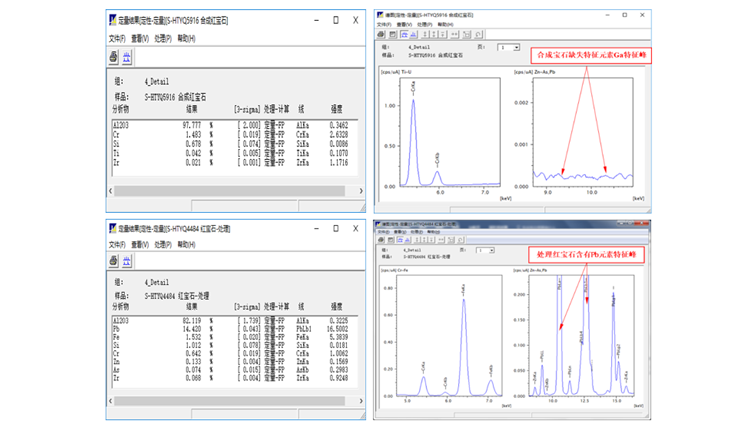Click the balance icon in top-left results toolbar
Screen dimensions: 756x424
pos(127,58)
